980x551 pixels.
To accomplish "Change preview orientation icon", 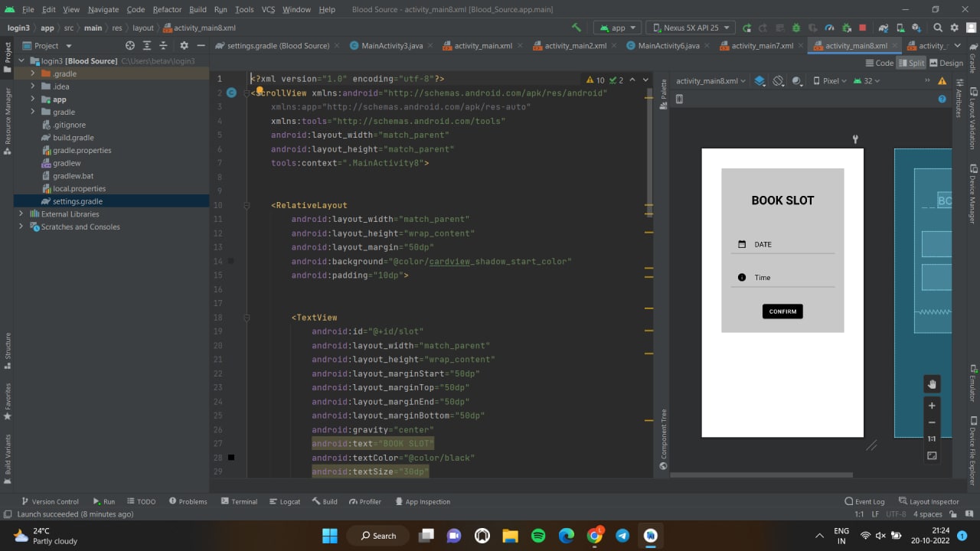I will point(778,80).
